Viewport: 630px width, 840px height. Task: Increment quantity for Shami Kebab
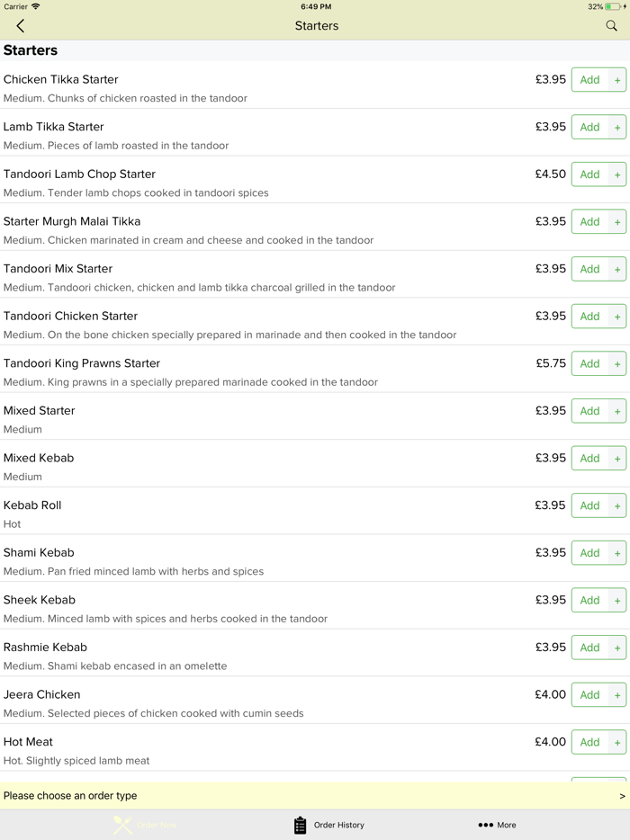click(x=617, y=552)
